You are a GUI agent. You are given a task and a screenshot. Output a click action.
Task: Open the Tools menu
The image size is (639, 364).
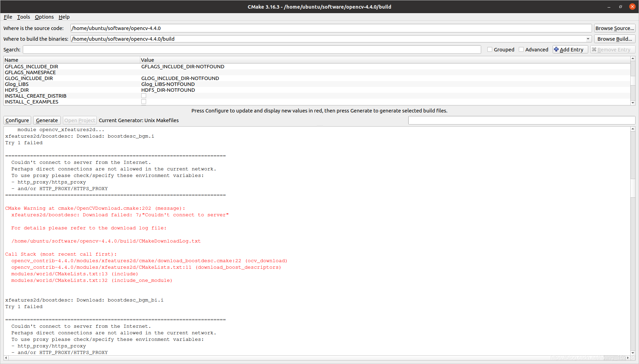(23, 17)
